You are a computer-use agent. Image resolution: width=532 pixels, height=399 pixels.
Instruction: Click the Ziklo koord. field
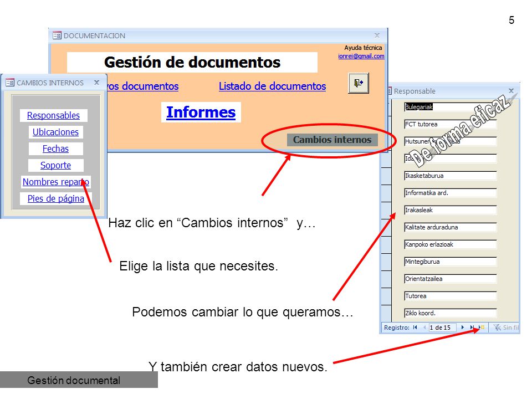point(451,313)
